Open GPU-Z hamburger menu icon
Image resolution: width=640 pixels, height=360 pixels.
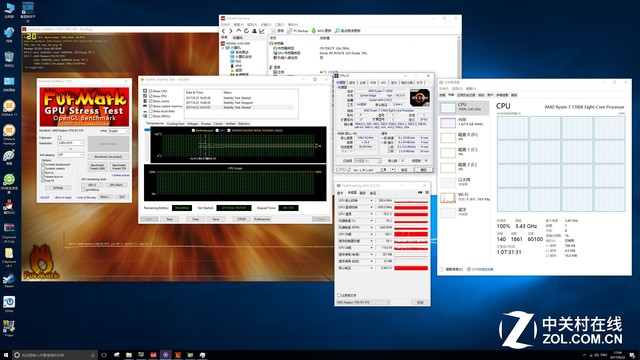(x=427, y=193)
